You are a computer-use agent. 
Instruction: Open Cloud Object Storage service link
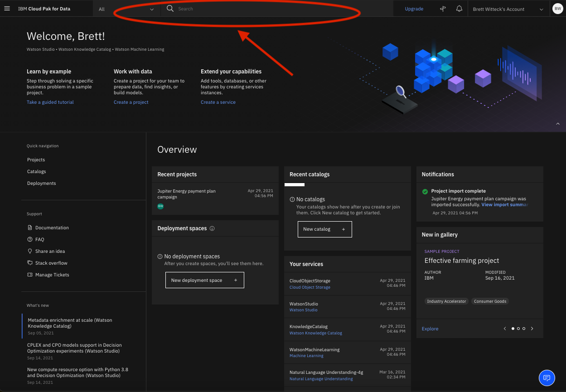click(x=310, y=287)
